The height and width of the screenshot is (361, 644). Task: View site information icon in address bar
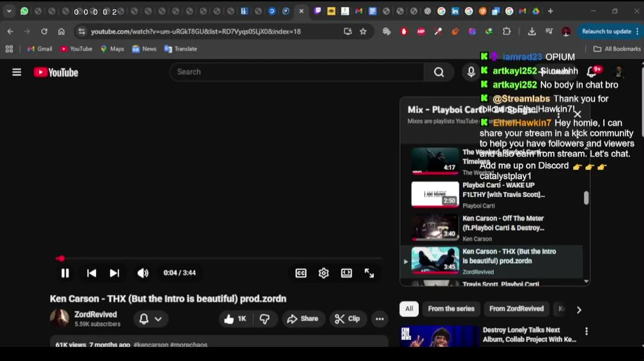(x=81, y=31)
